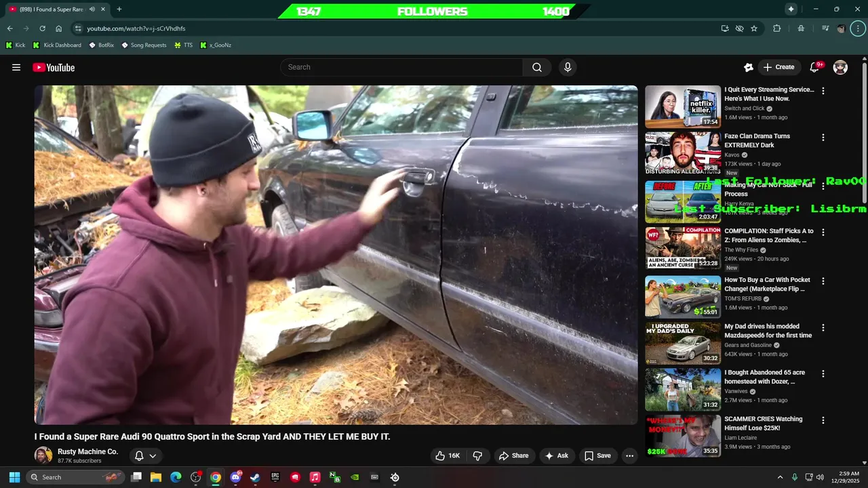Open the Kick Dashboard bookmark

pyautogui.click(x=57, y=45)
